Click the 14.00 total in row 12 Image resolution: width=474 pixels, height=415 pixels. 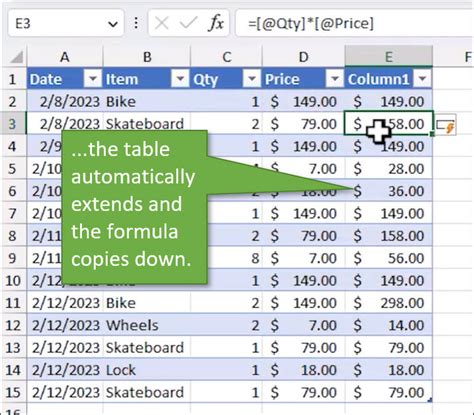click(389, 325)
